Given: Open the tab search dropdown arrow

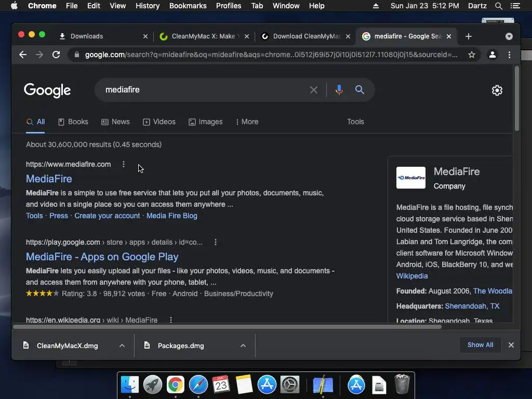Looking at the screenshot, I should point(509,36).
